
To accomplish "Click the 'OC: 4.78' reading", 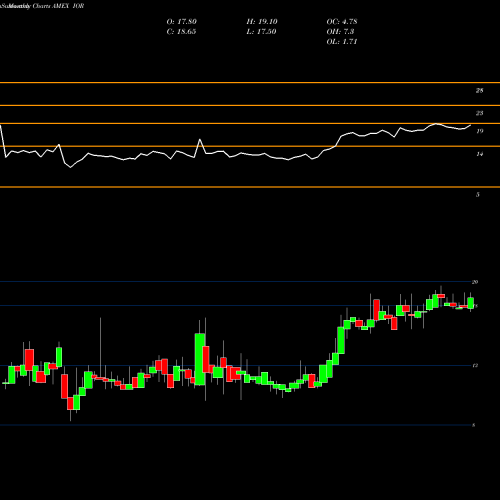I will (x=342, y=22).
